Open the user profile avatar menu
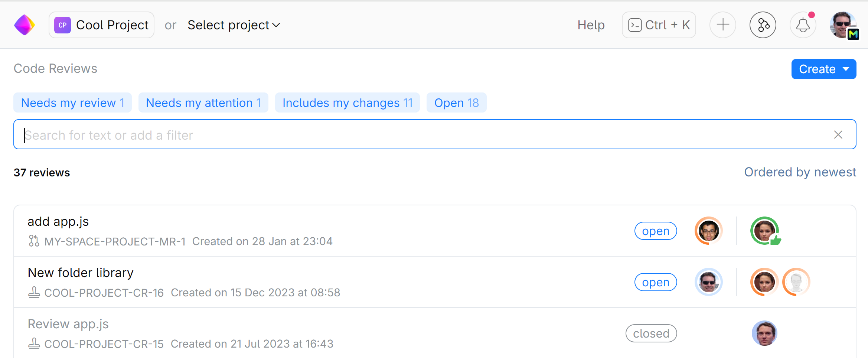 [x=843, y=25]
